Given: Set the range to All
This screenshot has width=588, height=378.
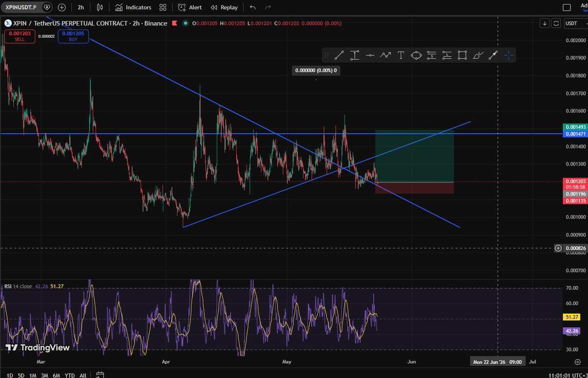Looking at the screenshot, I should pyautogui.click(x=83, y=375).
